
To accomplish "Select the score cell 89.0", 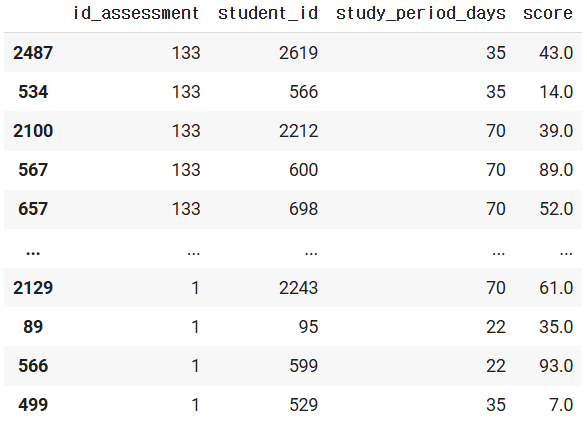I will click(556, 170).
